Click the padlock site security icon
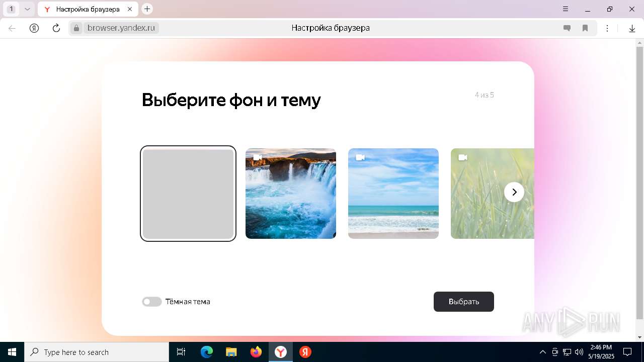 (x=76, y=28)
